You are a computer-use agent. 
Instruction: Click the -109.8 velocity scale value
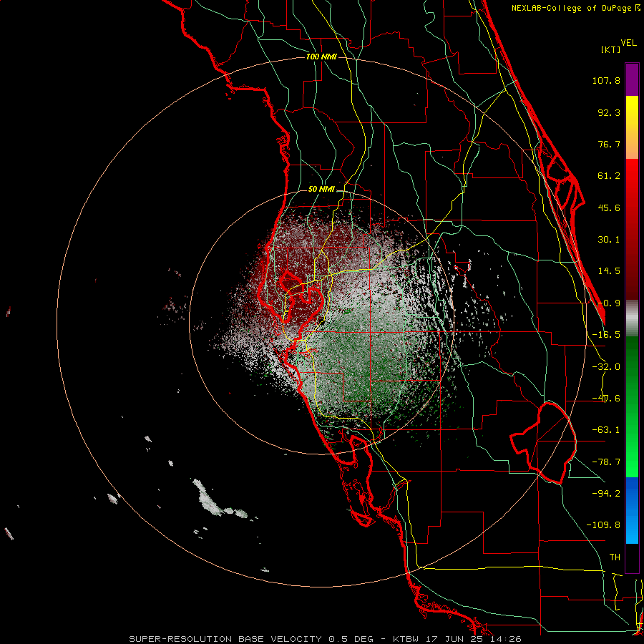tap(603, 525)
